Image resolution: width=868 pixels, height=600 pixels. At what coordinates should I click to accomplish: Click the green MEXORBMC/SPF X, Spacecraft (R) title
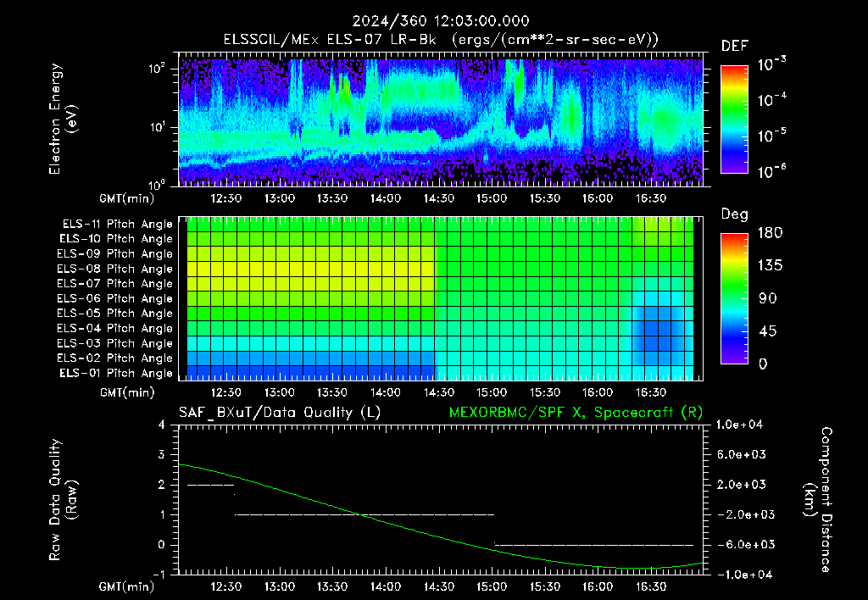coord(576,413)
